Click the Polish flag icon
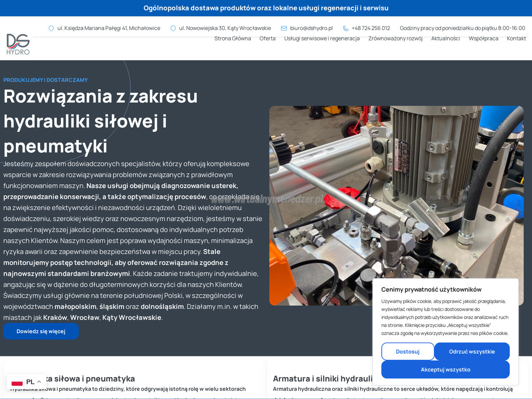 [17, 382]
